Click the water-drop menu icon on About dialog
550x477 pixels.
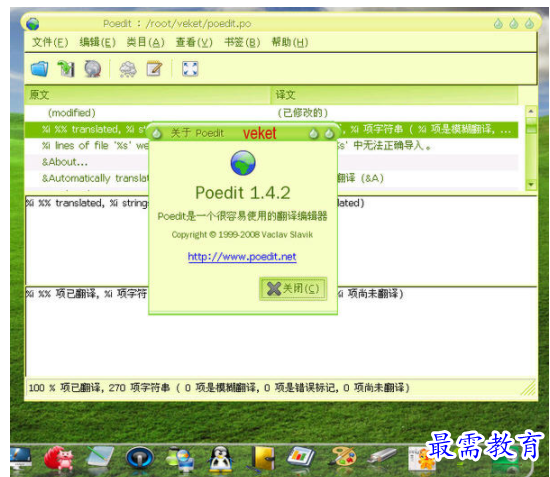click(156, 133)
